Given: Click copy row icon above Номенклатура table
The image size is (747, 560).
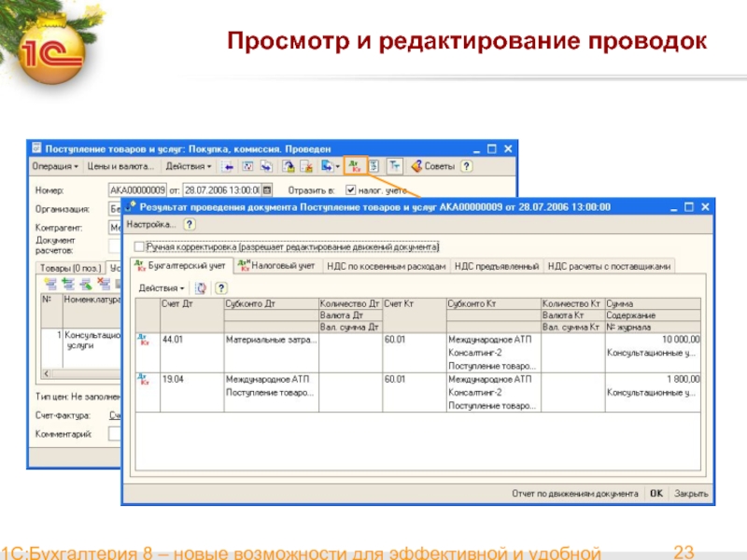Looking at the screenshot, I should (68, 284).
